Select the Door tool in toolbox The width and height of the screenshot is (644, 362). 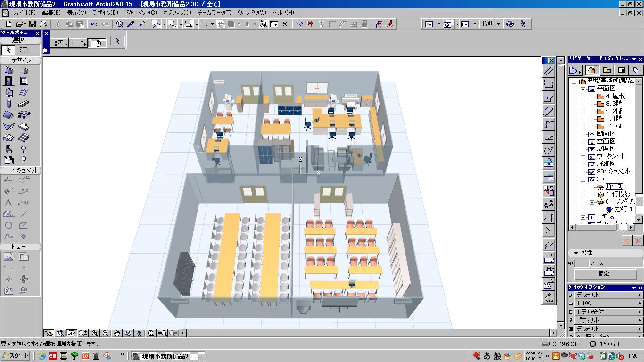8,81
